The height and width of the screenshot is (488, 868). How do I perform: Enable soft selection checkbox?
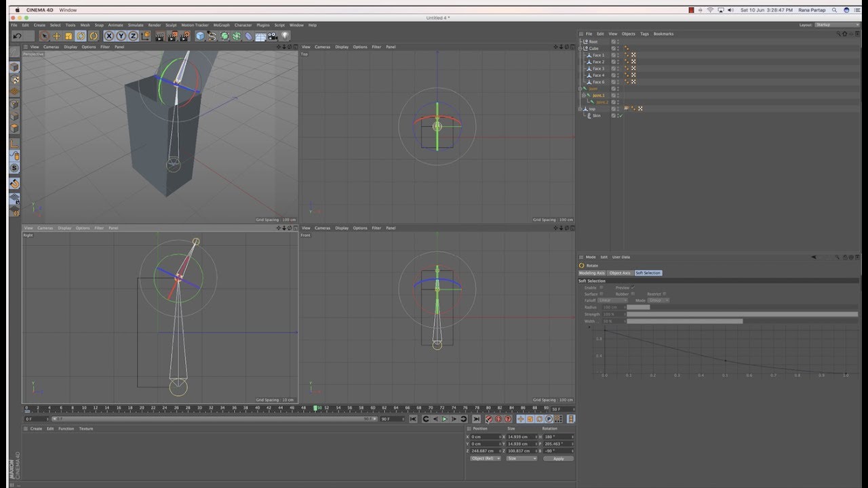click(x=601, y=287)
